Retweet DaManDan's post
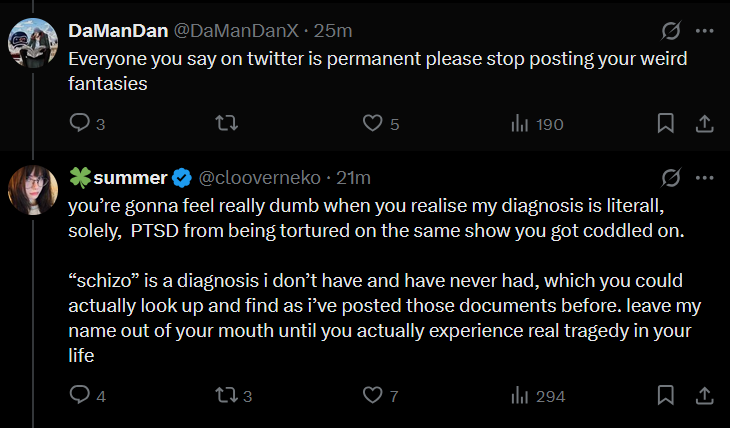 pyautogui.click(x=227, y=124)
